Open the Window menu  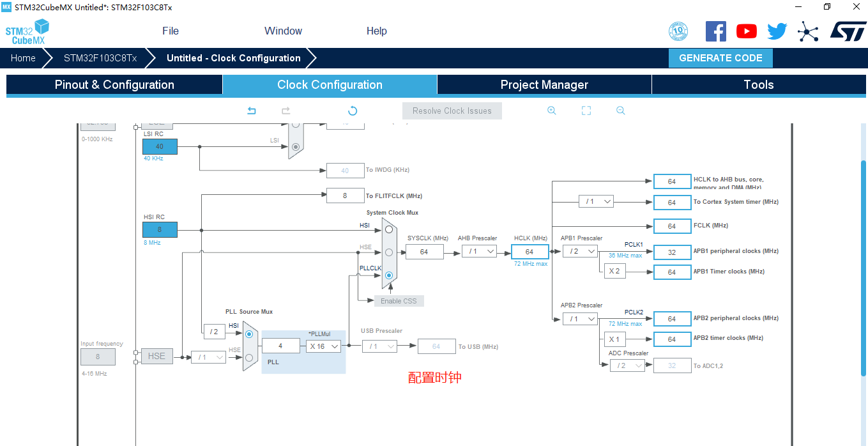[x=283, y=31]
